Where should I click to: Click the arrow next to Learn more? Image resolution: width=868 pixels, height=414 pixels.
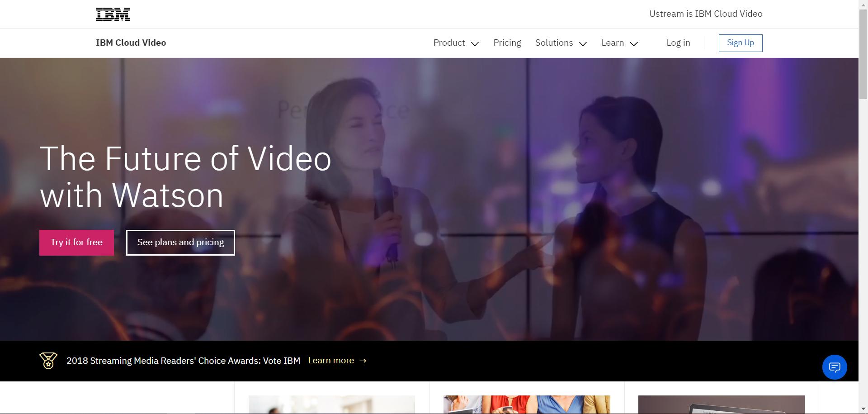[x=363, y=361]
